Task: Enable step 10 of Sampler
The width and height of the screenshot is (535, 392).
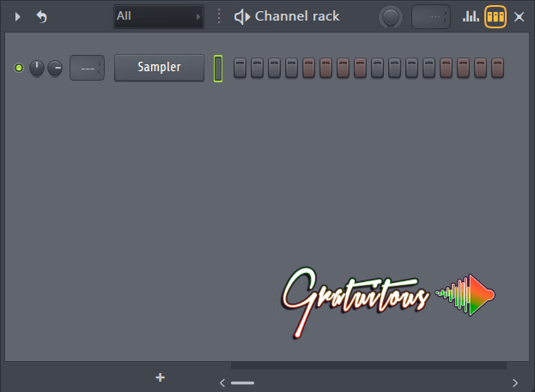Action: pyautogui.click(x=394, y=68)
